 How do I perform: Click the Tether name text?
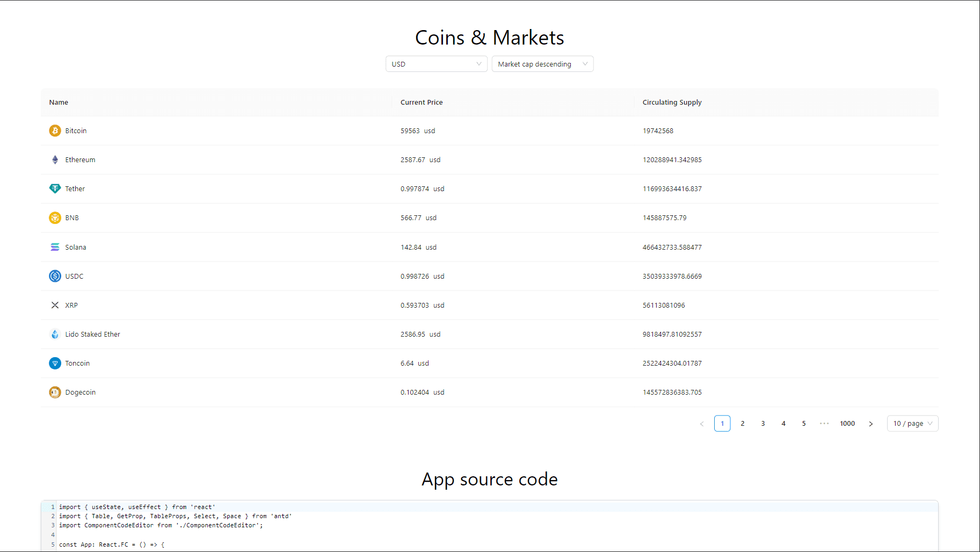point(75,188)
